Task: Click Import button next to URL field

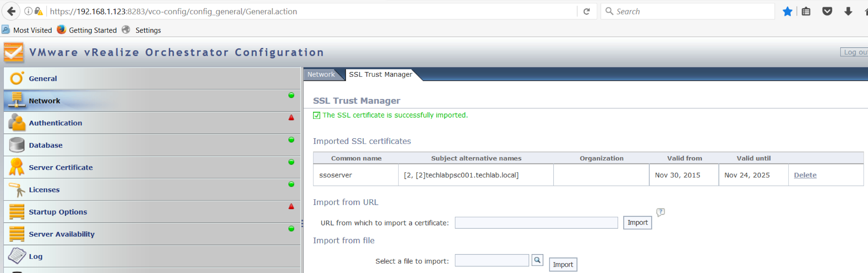Action: pos(637,223)
